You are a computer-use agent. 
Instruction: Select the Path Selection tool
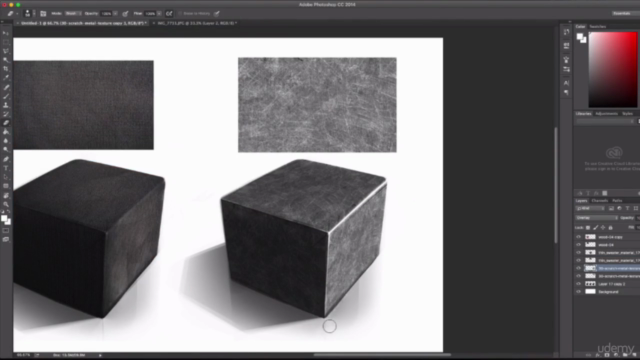pos(6,177)
